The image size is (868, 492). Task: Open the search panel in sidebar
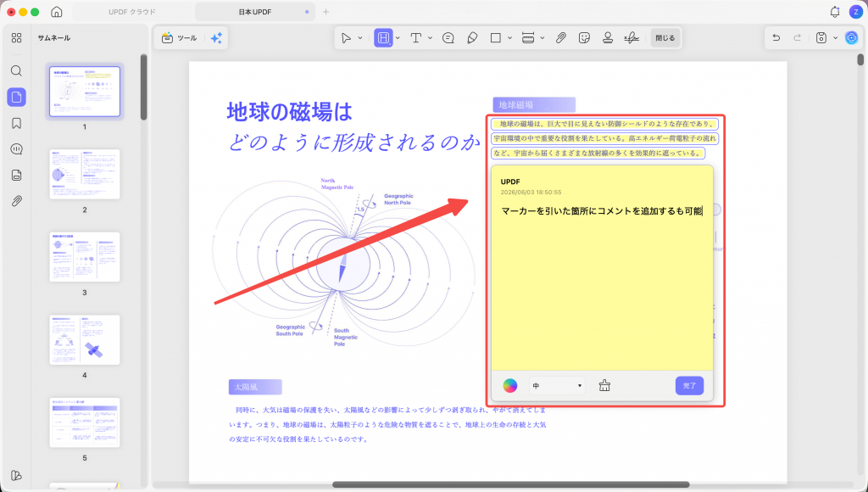pos(17,71)
